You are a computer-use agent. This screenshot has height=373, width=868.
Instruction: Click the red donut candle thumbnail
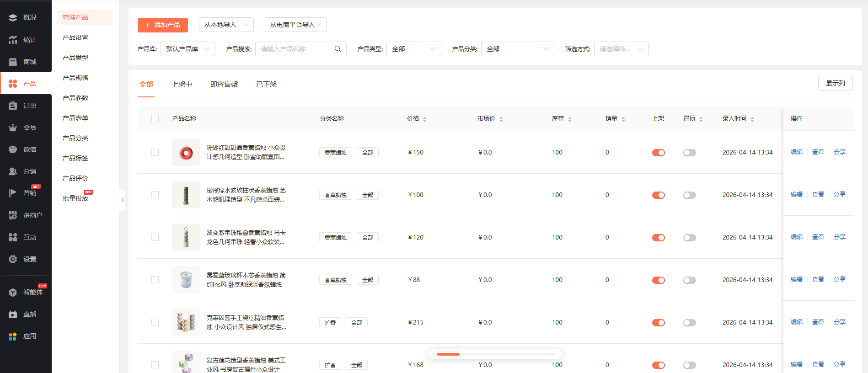pos(186,152)
